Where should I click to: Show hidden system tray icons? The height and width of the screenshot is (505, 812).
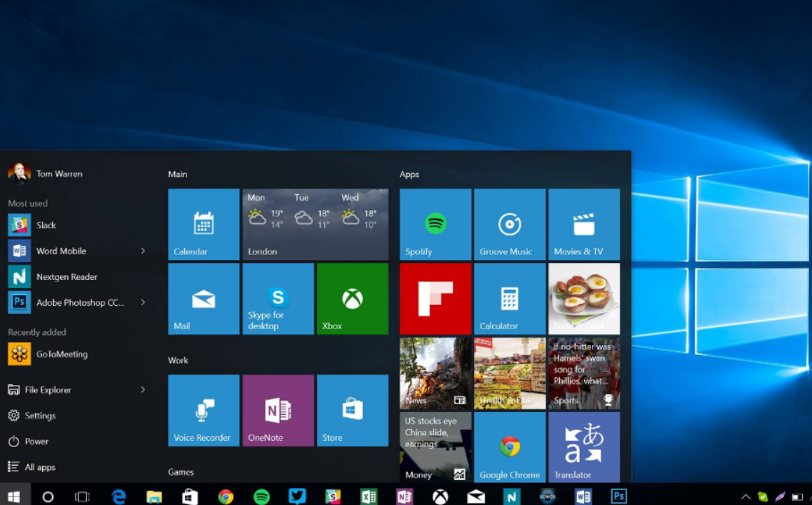coord(746,496)
